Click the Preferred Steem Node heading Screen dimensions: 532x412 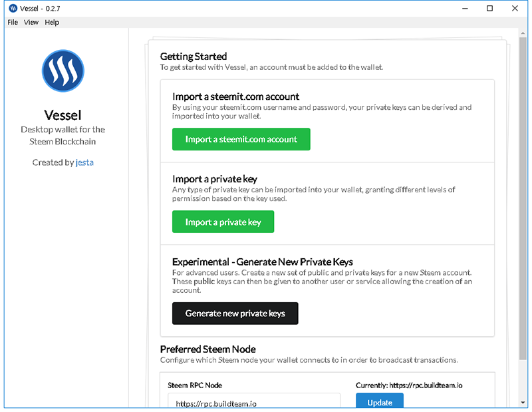[208, 349]
